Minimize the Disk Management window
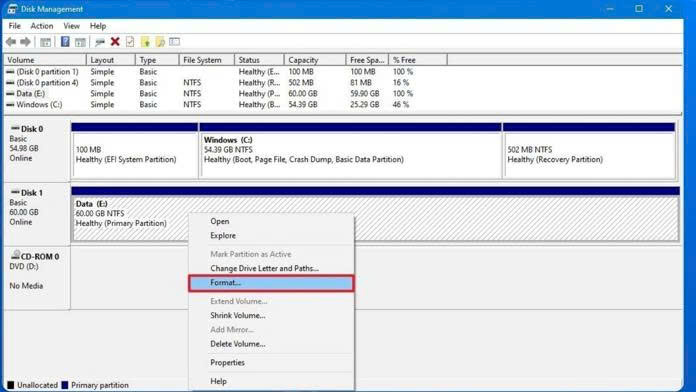Screen dimensions: 696x392 coord(610,8)
